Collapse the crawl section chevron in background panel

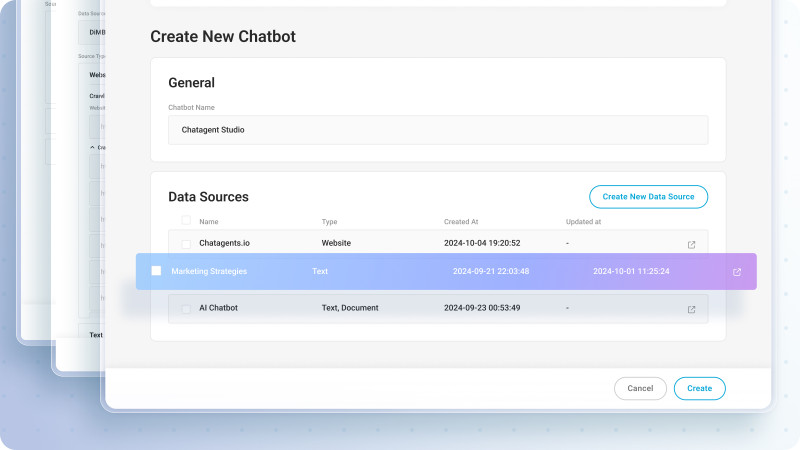pyautogui.click(x=93, y=147)
